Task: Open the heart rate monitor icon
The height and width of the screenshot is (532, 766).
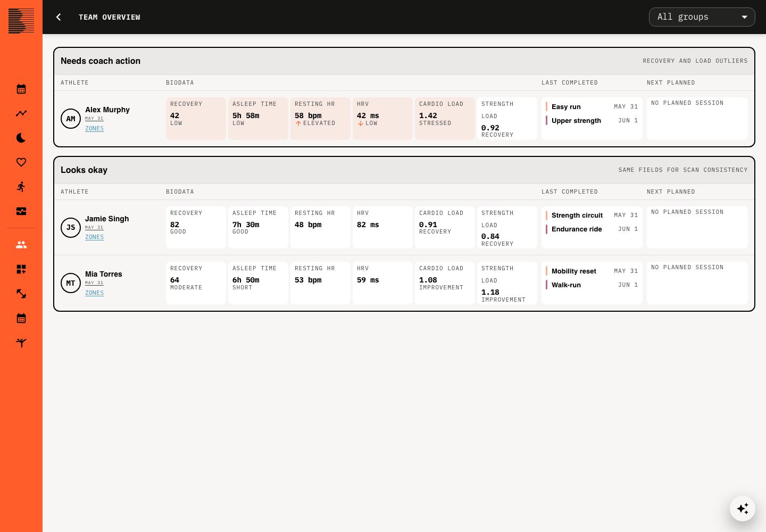Action: coord(21,211)
